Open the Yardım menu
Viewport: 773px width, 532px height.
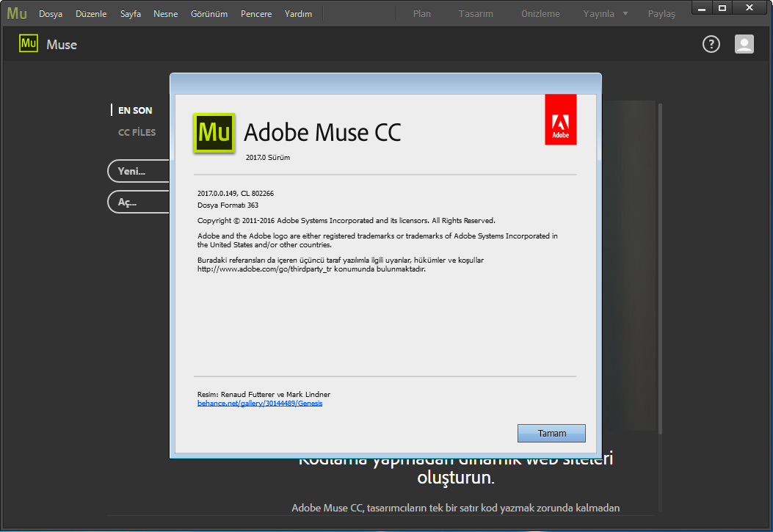click(298, 14)
